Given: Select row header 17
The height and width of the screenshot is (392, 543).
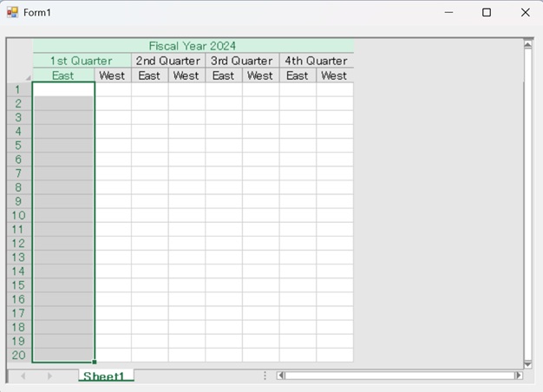Looking at the screenshot, I should [19, 313].
